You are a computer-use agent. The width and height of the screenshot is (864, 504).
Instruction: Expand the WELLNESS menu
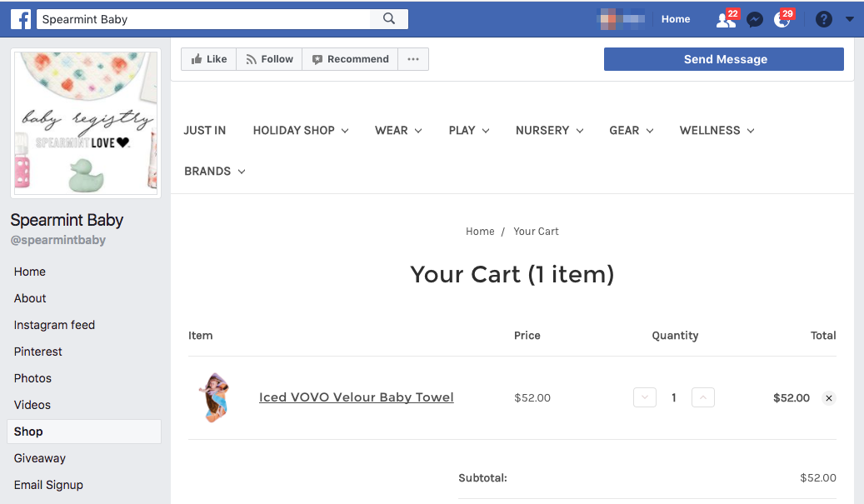pyautogui.click(x=717, y=131)
